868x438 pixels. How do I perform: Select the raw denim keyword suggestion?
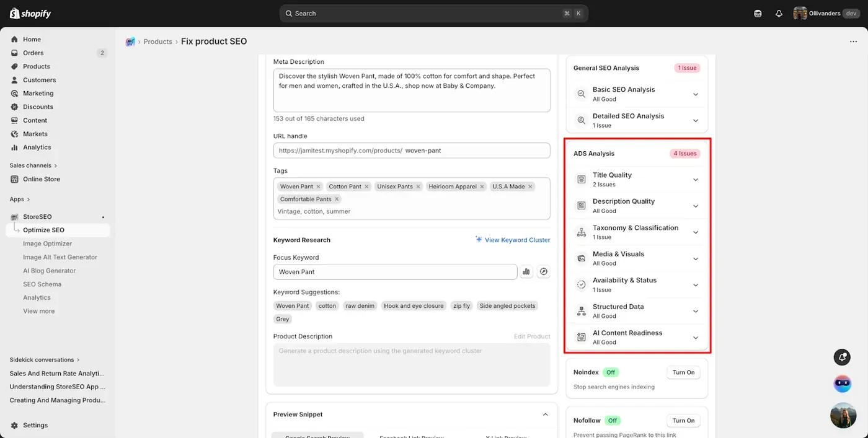click(x=360, y=306)
